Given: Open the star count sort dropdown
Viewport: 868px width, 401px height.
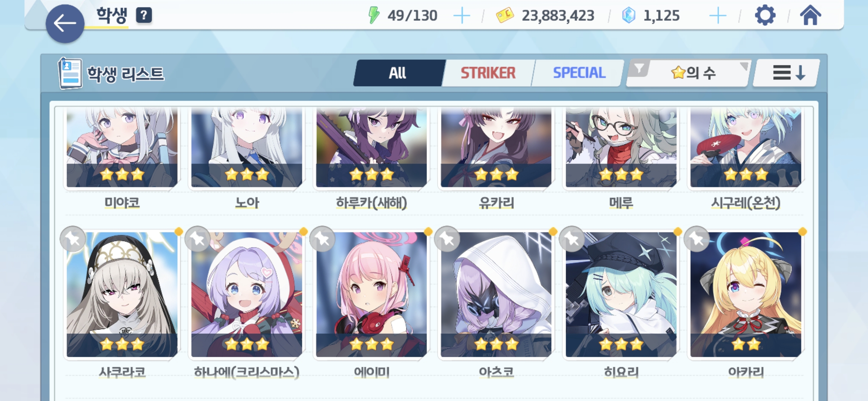Looking at the screenshot, I should 694,73.
